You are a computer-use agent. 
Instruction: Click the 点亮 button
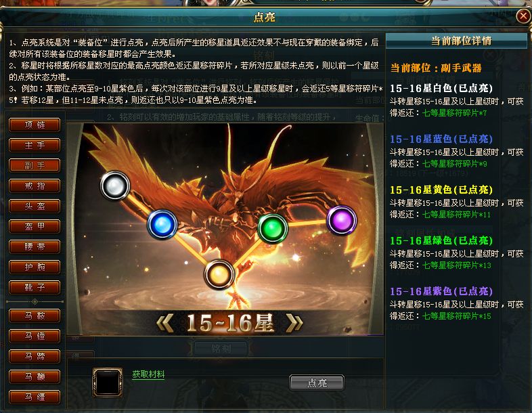click(317, 383)
